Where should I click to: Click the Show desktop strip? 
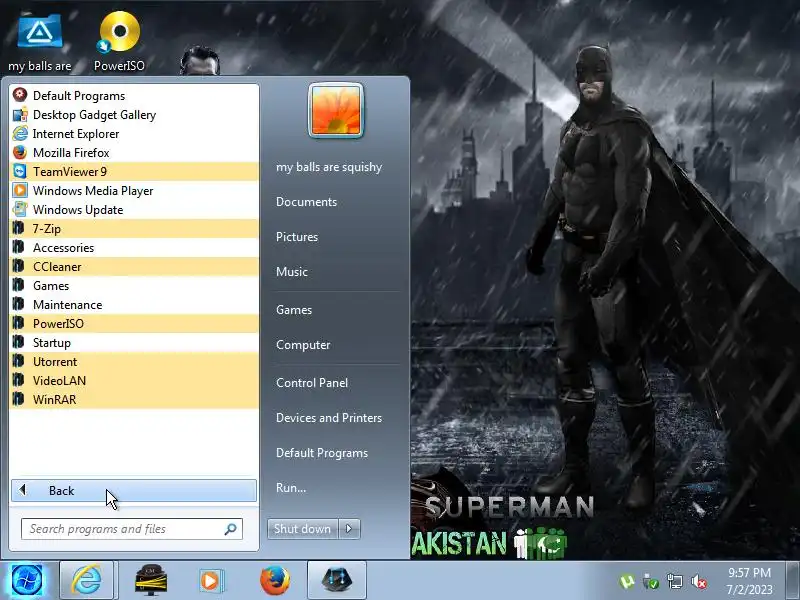tap(792, 580)
